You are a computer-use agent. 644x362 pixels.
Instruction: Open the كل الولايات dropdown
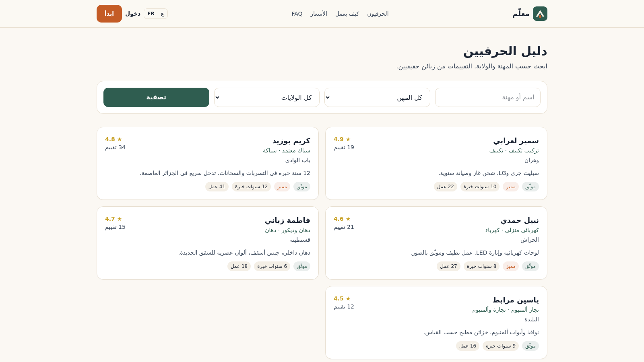[267, 97]
